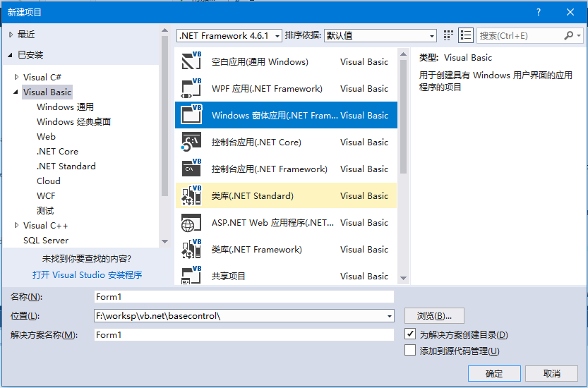Open the help question mark button
The height and width of the screenshot is (388, 588).
click(539, 12)
